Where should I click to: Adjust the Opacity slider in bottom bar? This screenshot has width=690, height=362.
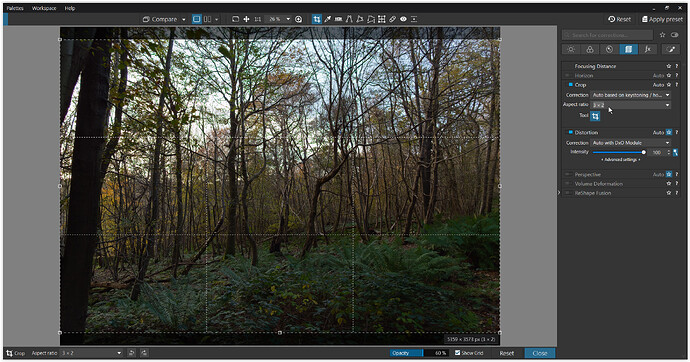pos(419,353)
